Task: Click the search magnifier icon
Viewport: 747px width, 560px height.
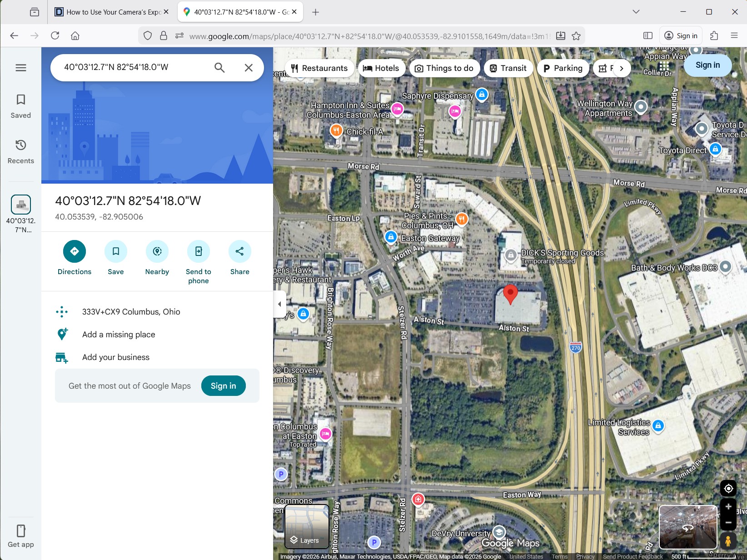Action: point(219,68)
